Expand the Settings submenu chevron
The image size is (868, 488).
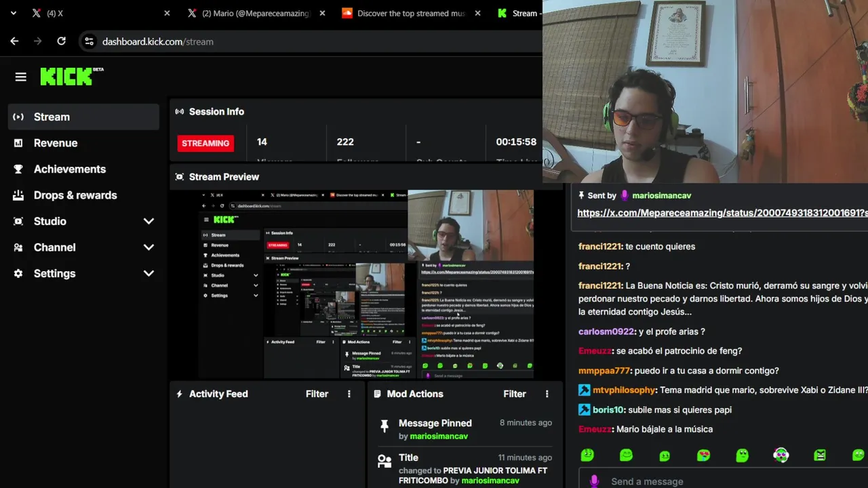coord(149,274)
